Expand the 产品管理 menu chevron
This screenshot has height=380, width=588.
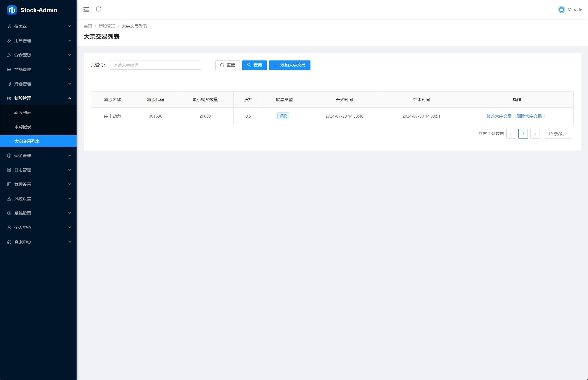(x=70, y=69)
